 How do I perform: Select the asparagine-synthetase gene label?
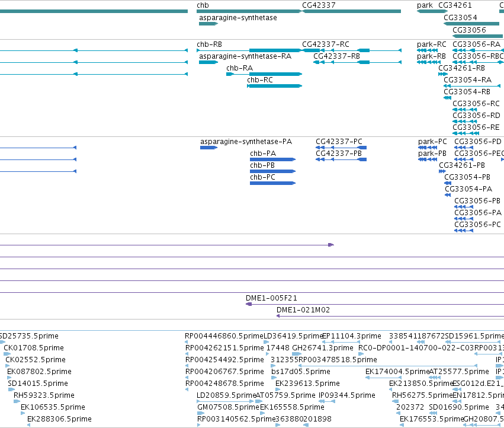[x=238, y=18]
